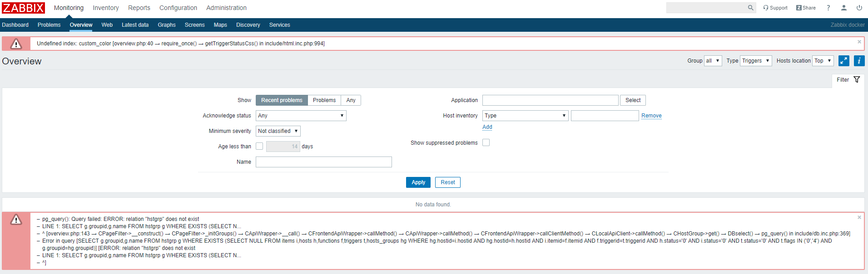Screen dimensions: 868x274
Task: Select Problems show option
Action: [x=324, y=100]
